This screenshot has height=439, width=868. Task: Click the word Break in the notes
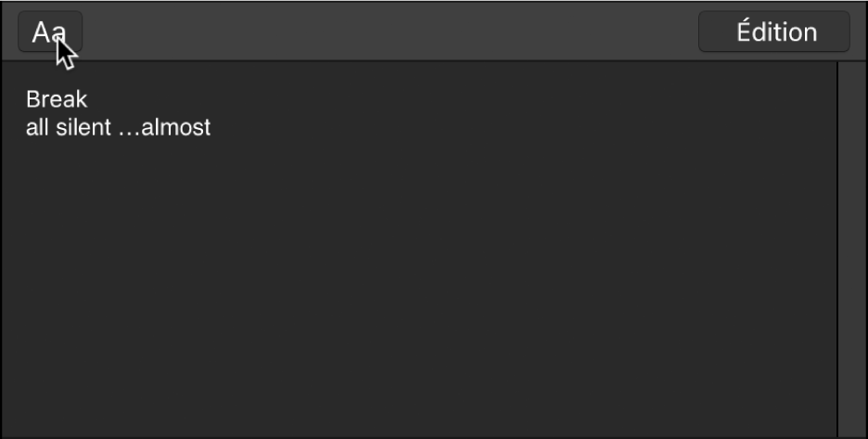coord(57,99)
